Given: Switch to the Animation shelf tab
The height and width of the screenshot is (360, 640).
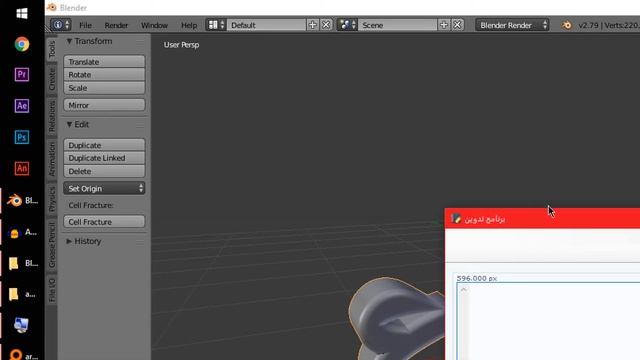Looking at the screenshot, I should click(52, 160).
